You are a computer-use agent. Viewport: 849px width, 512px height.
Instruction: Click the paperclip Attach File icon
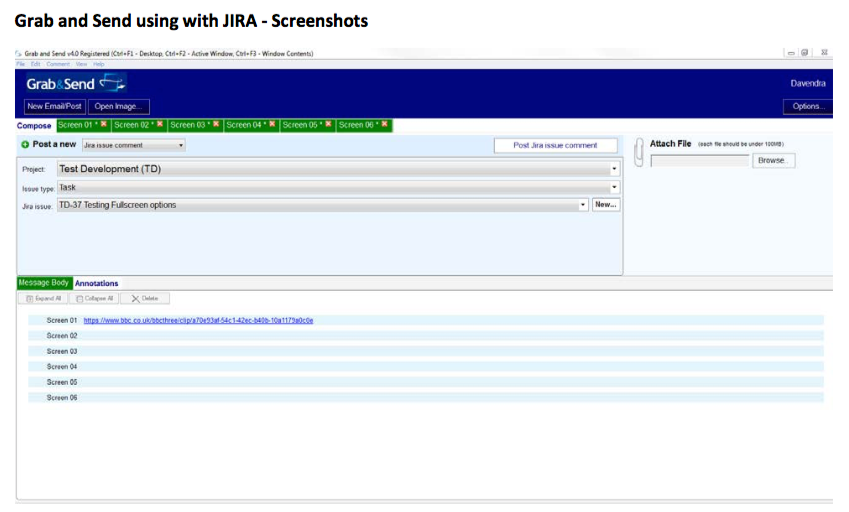click(639, 152)
